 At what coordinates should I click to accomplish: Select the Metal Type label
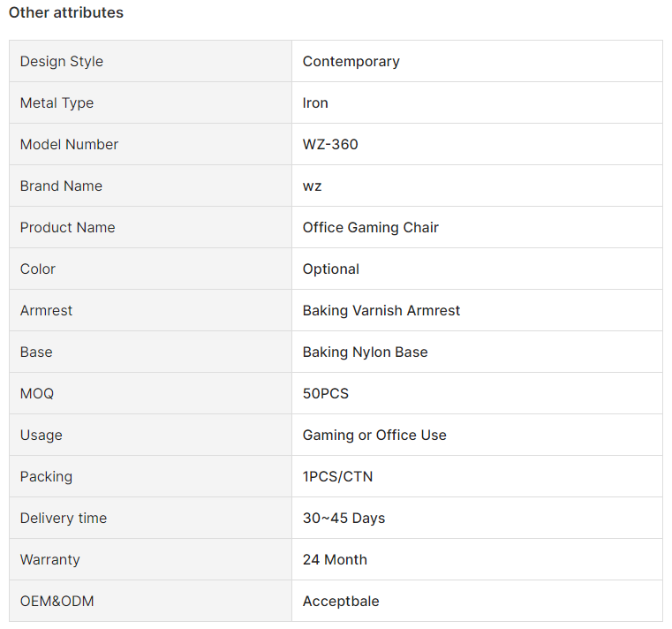[x=57, y=102]
